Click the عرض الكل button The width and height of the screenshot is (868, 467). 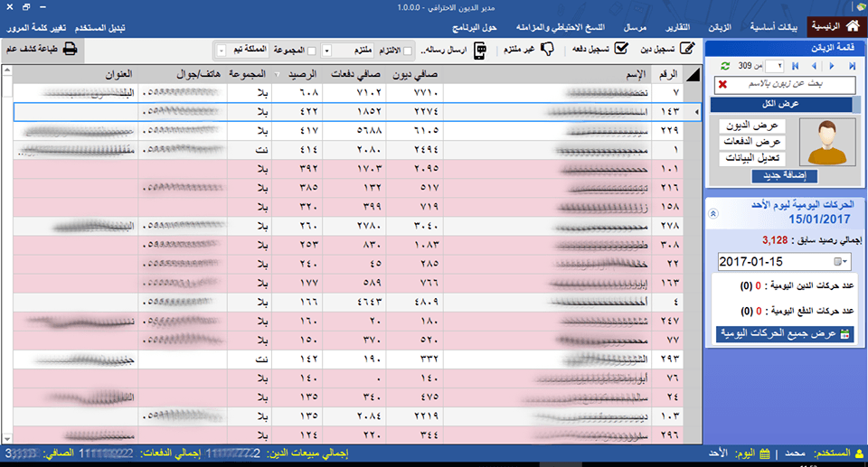pyautogui.click(x=781, y=104)
